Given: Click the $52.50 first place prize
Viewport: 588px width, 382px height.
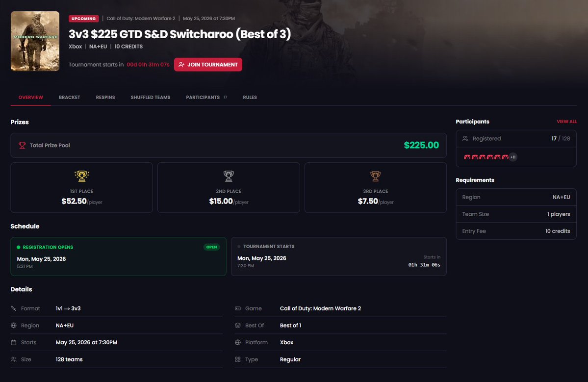Looking at the screenshot, I should [74, 202].
